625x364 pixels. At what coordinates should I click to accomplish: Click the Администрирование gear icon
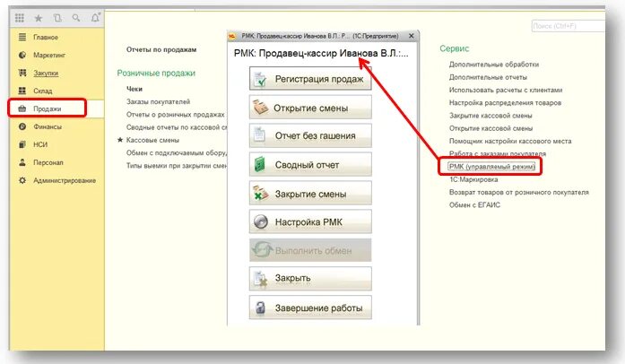(22, 180)
